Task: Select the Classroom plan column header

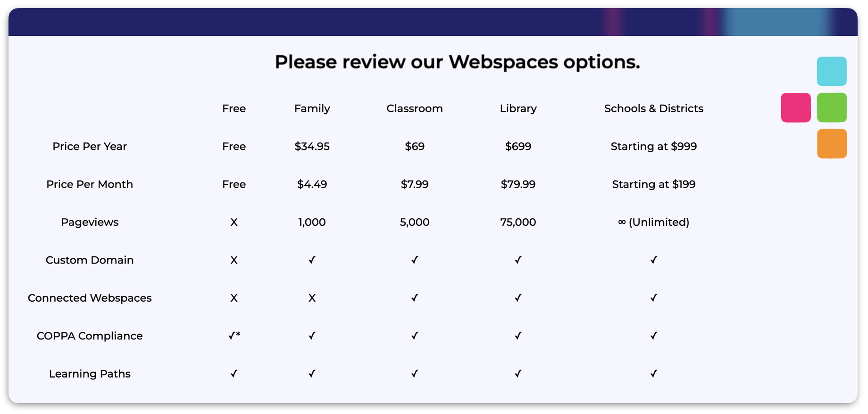Action: [x=414, y=108]
